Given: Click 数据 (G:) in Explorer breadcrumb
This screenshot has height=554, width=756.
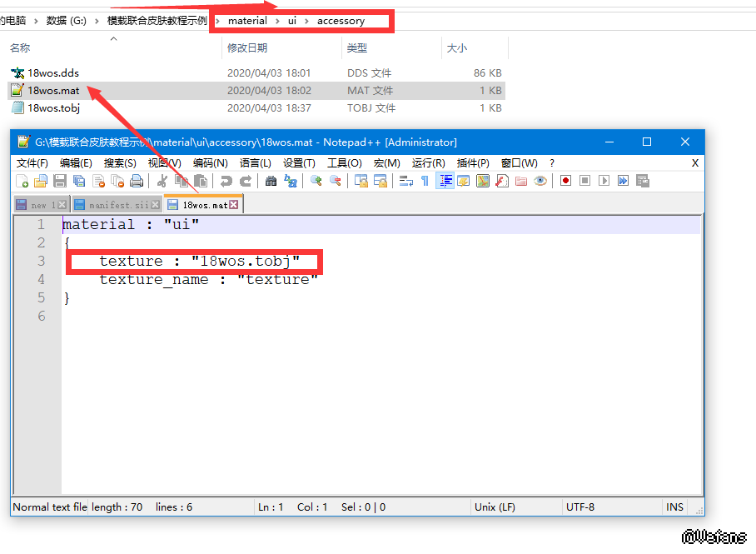Looking at the screenshot, I should click(x=66, y=21).
